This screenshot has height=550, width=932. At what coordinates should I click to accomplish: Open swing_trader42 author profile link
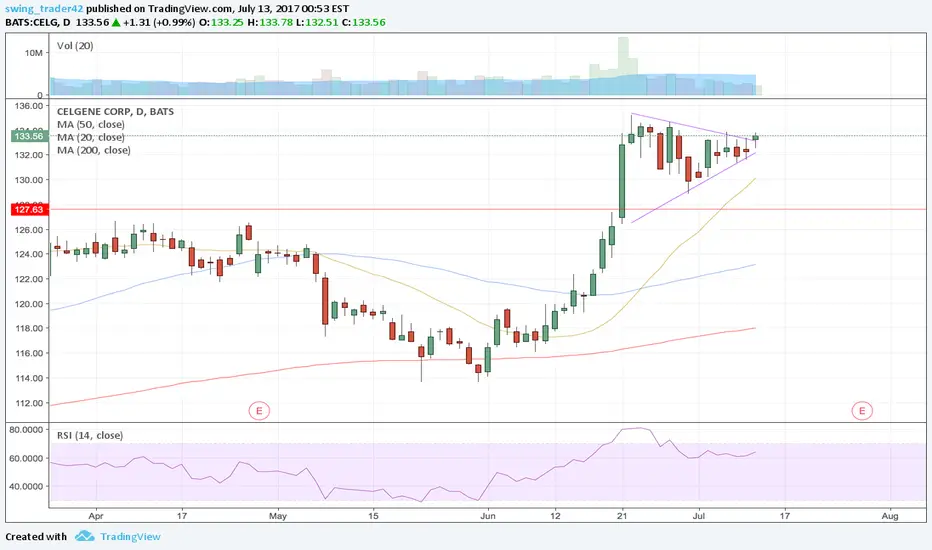pos(44,9)
